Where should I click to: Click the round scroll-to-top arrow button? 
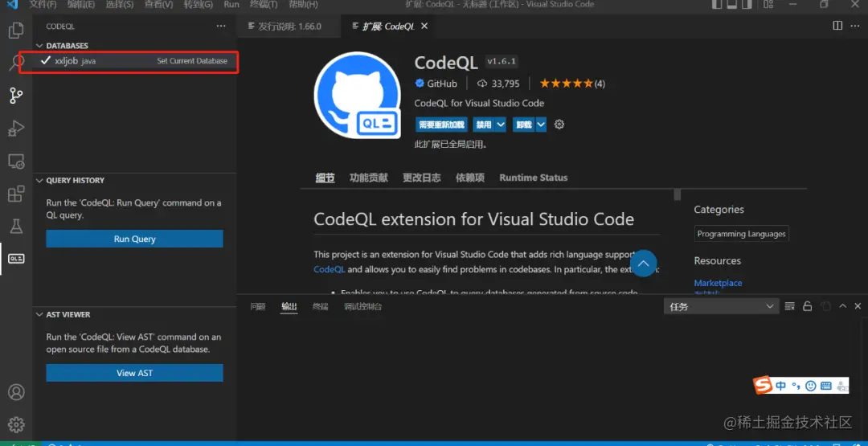tap(643, 264)
